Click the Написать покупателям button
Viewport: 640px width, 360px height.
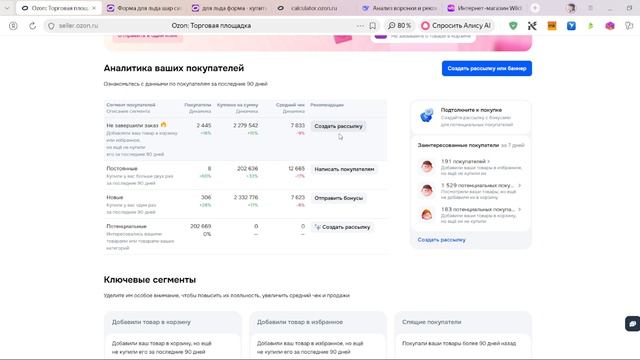[344, 169]
